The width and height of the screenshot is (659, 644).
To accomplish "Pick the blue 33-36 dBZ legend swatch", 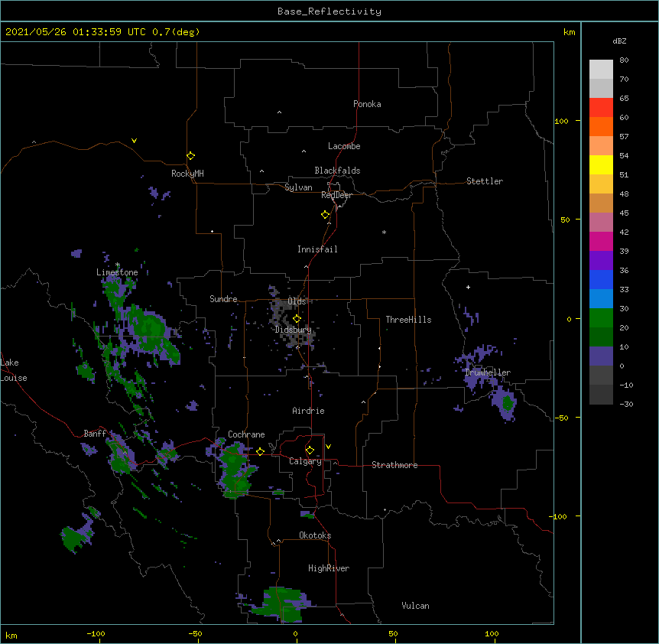I will coord(601,279).
